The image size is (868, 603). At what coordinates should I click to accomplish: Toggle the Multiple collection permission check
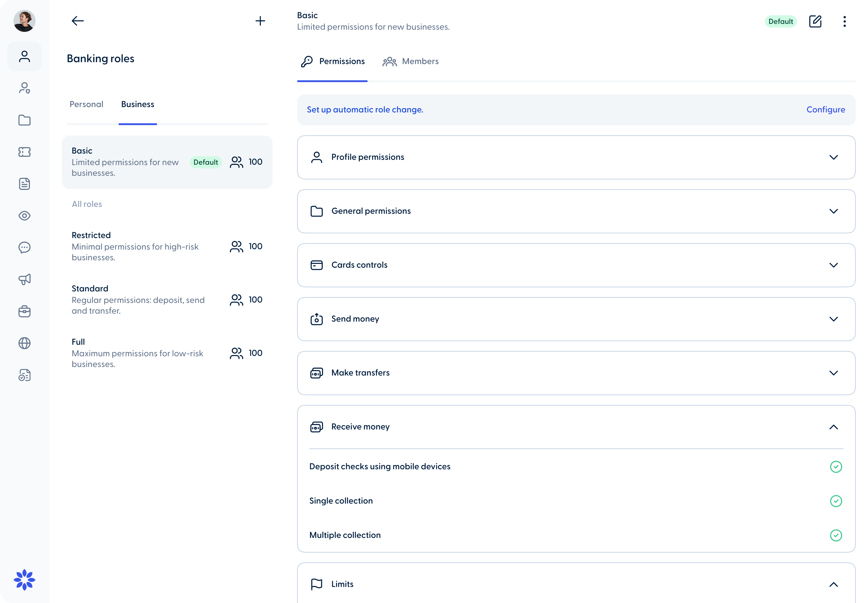[x=836, y=535]
